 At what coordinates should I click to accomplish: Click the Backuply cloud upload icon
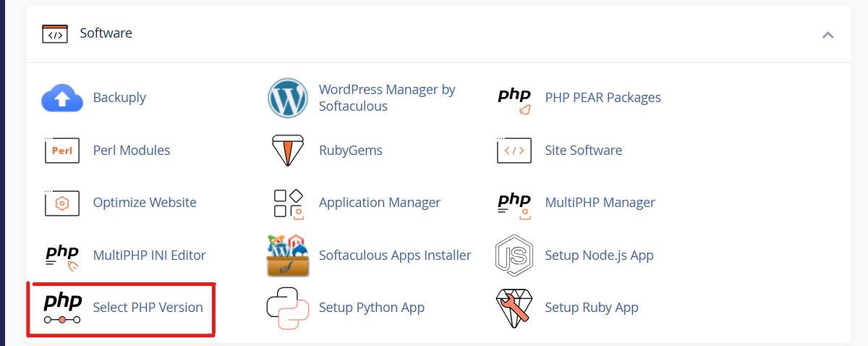(62, 98)
